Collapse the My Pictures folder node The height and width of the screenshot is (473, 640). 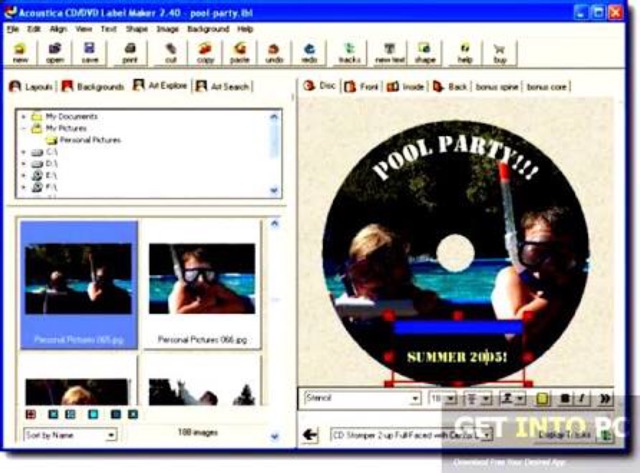(x=24, y=128)
